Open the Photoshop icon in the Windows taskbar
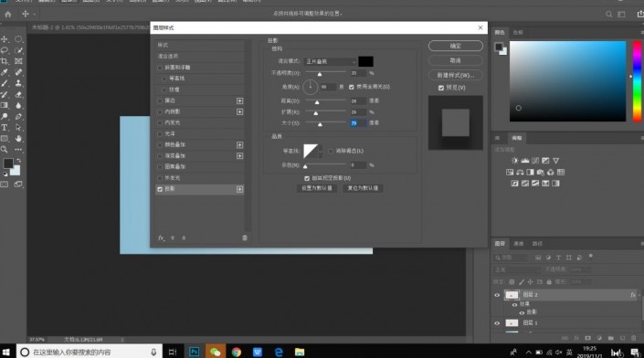This screenshot has width=644, height=358. tap(194, 352)
